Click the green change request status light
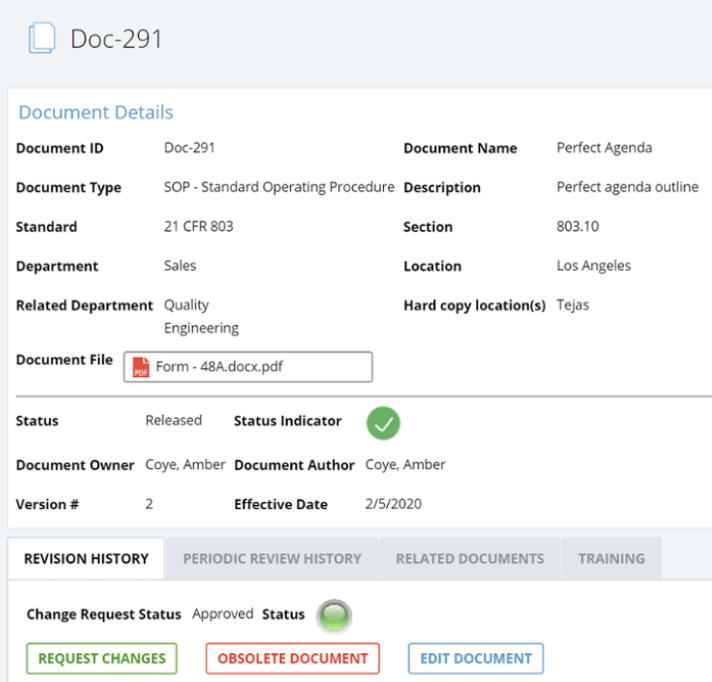 [335, 617]
